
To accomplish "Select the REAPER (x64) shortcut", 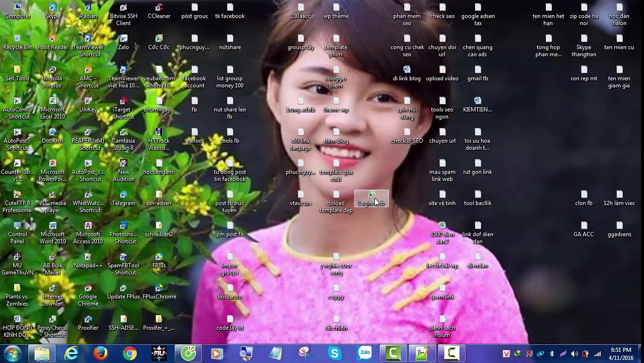I will [x=88, y=140].
